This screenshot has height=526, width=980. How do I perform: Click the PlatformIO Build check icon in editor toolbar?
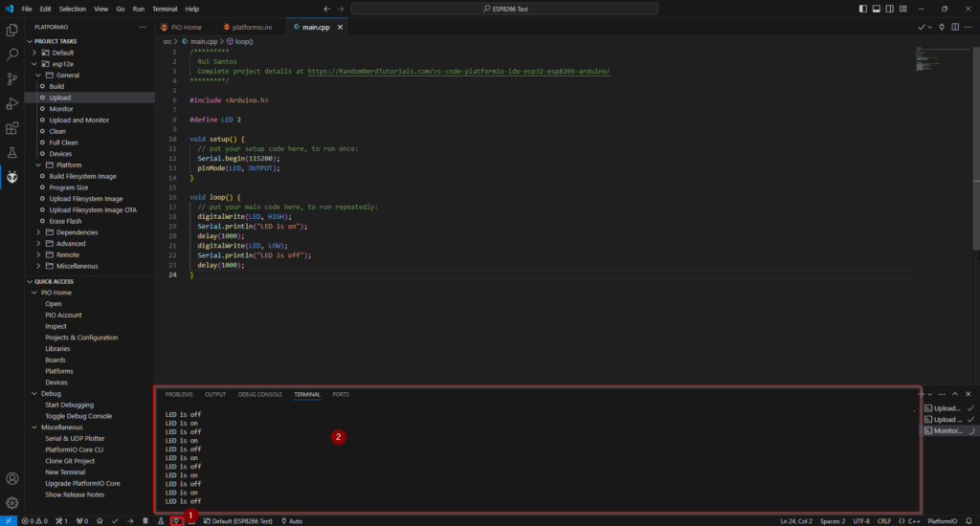tap(922, 28)
